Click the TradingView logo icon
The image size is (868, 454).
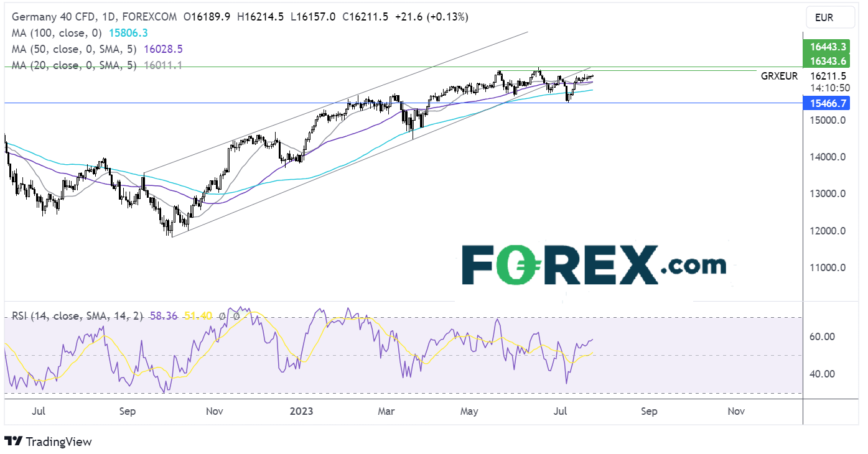[13, 442]
